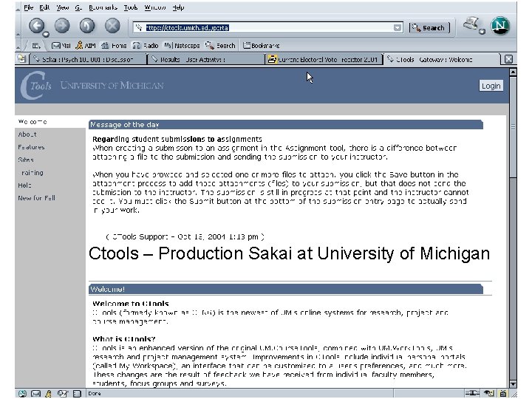The width and height of the screenshot is (532, 399).
Task: Go back with the Back arrow button
Action: [x=37, y=26]
